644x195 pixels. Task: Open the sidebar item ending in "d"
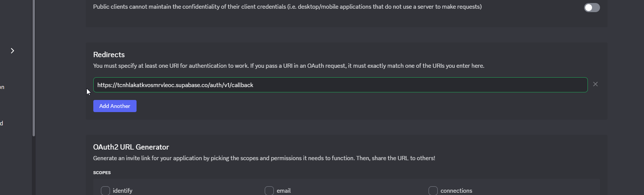click(2, 123)
